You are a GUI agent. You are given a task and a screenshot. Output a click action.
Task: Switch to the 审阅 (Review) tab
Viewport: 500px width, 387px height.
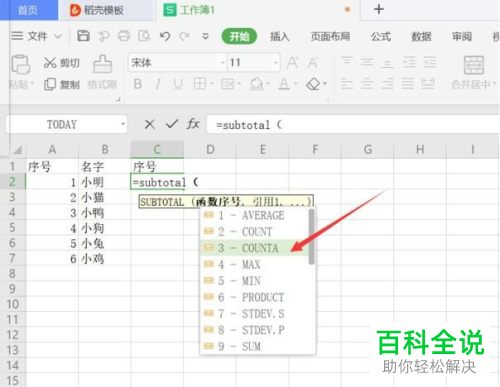point(462,36)
